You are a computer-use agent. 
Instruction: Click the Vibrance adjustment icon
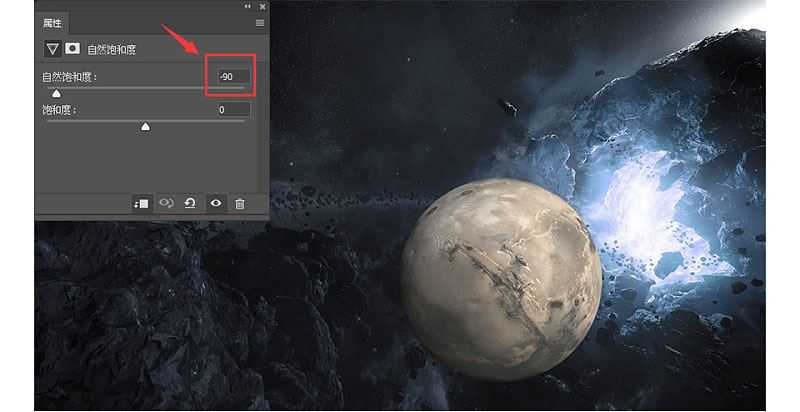click(x=53, y=48)
